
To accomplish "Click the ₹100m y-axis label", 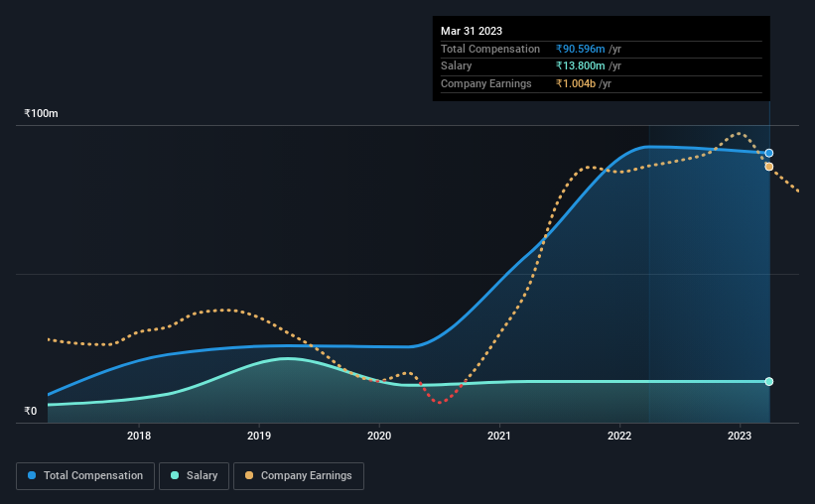I will point(41,114).
